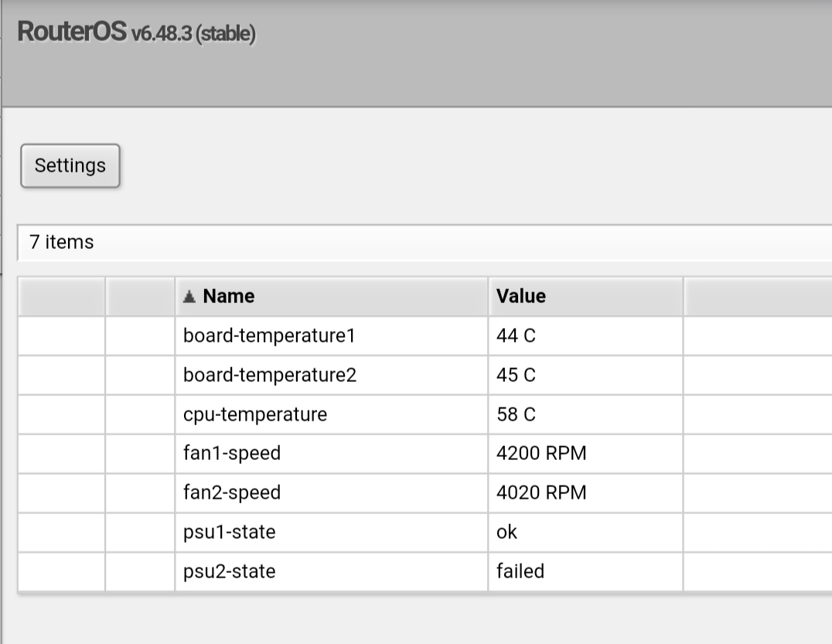Click the Settings button
This screenshot has height=644, width=832.
pyautogui.click(x=70, y=165)
